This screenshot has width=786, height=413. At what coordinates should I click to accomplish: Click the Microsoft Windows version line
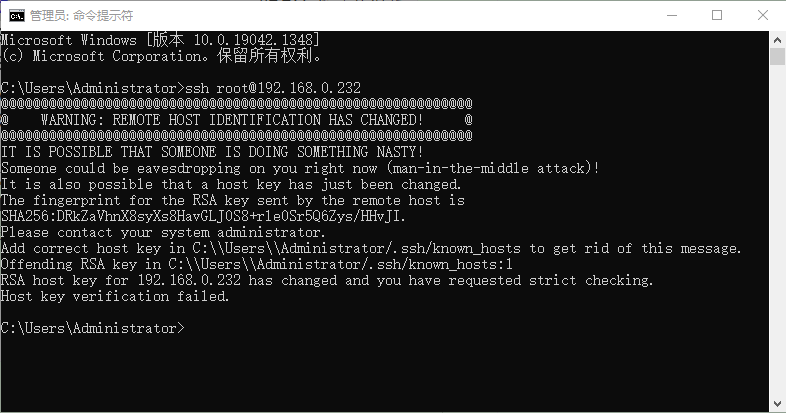160,39
